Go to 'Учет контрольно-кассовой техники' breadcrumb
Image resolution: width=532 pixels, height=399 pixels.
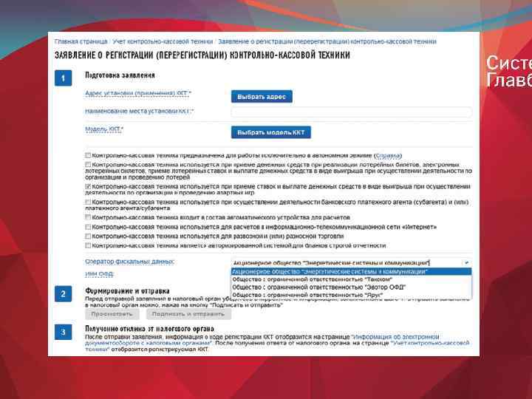pos(163,41)
